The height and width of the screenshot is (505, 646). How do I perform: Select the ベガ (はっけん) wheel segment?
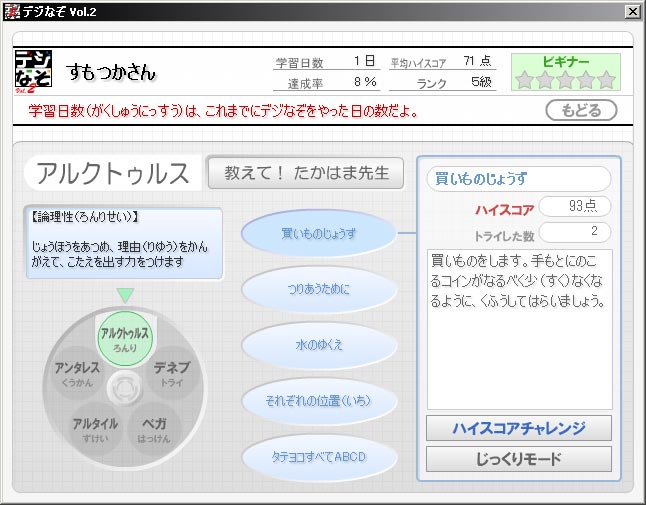coord(153,429)
